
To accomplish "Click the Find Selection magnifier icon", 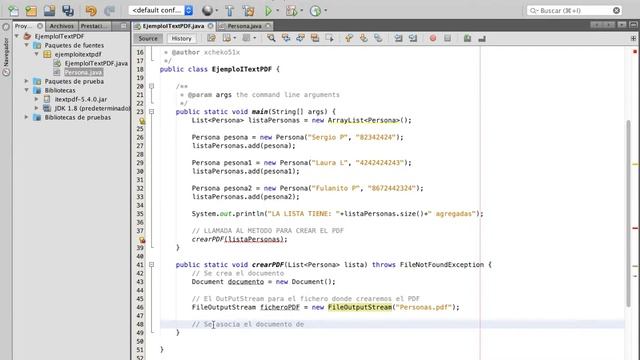I will tap(271, 38).
